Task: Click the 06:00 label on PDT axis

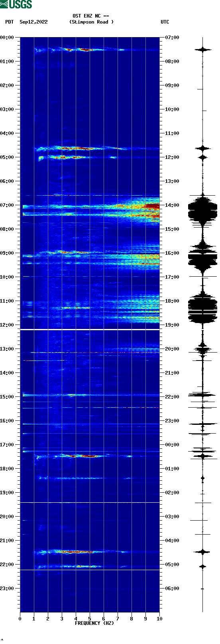Action: (7, 181)
